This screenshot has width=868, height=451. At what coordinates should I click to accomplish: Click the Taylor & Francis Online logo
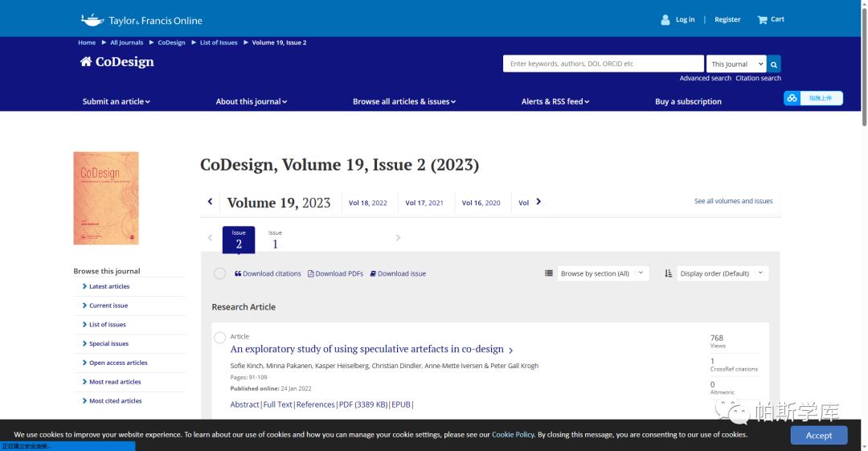(141, 21)
